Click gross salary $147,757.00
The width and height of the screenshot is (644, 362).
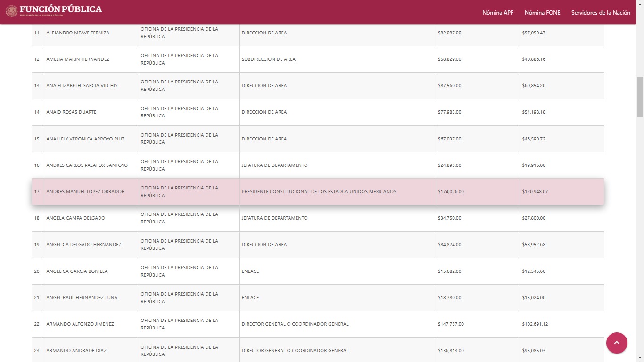coord(451,324)
